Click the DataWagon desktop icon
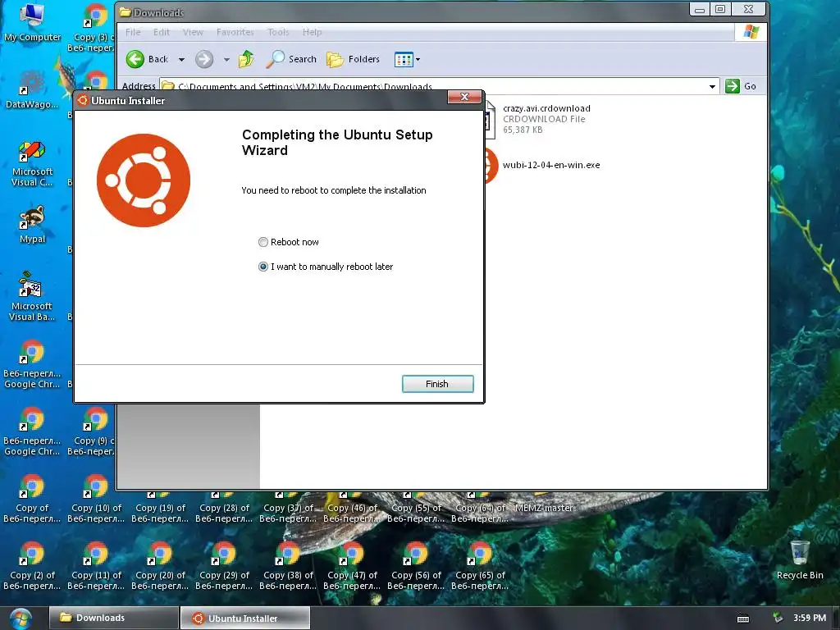 [x=32, y=89]
